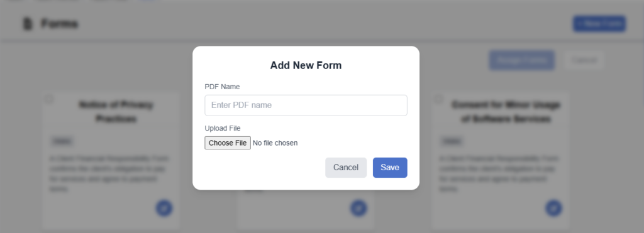Click status tag on Notice of Privacy Practices card
The image size is (644, 233).
62,141
